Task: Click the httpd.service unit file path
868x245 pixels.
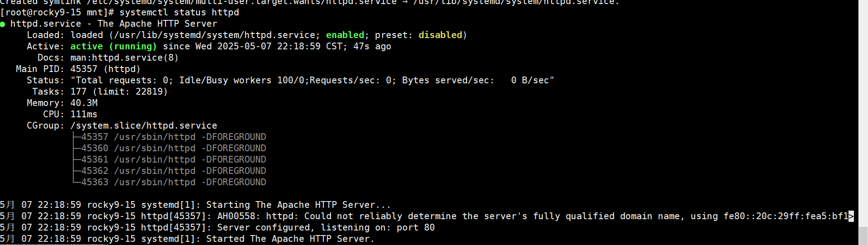Action: click(x=214, y=35)
